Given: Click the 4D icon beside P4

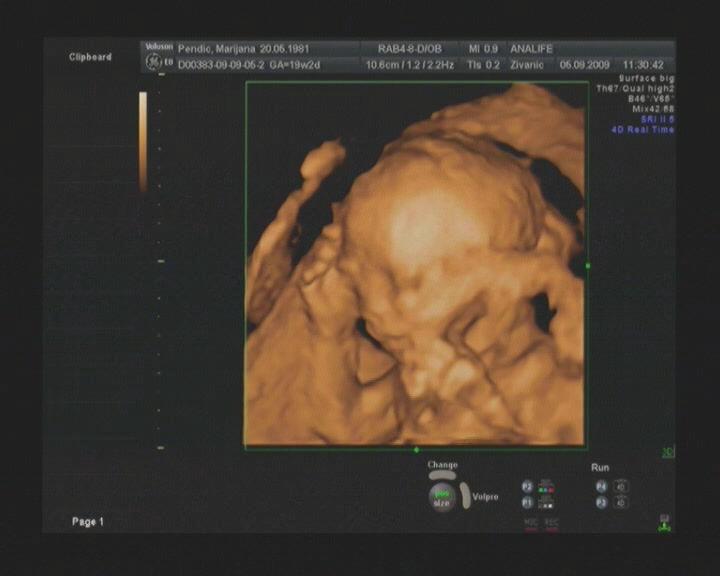Looking at the screenshot, I should click(622, 486).
